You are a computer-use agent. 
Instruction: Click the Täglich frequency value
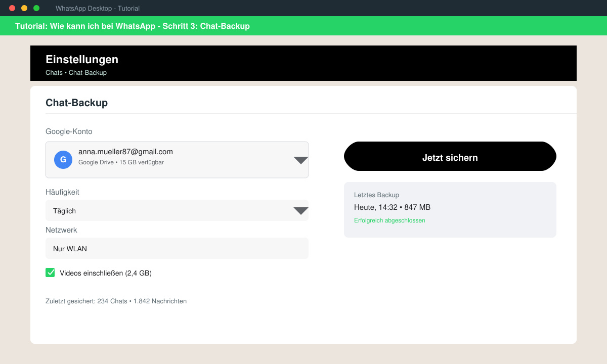coord(64,211)
